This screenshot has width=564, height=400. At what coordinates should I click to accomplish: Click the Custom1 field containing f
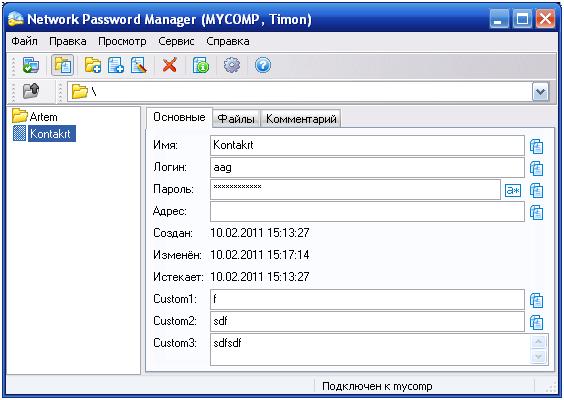tap(367, 299)
